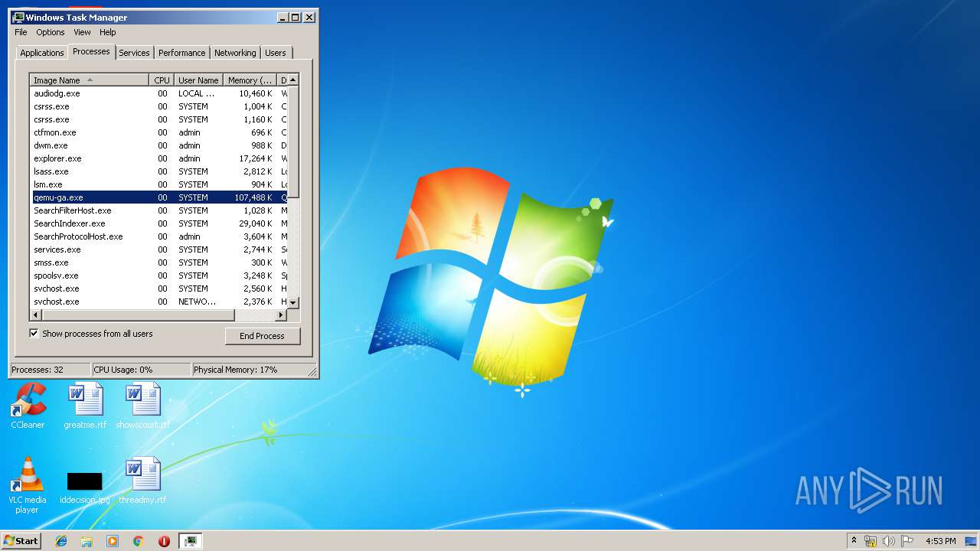Select qemu-ga.exe process row
980x551 pixels.
point(158,197)
